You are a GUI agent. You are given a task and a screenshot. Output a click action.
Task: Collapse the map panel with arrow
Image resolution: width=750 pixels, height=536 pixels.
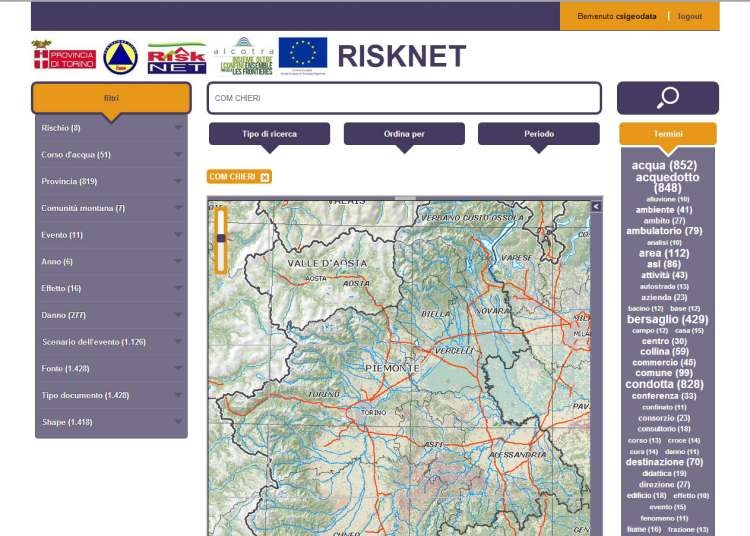coord(596,207)
